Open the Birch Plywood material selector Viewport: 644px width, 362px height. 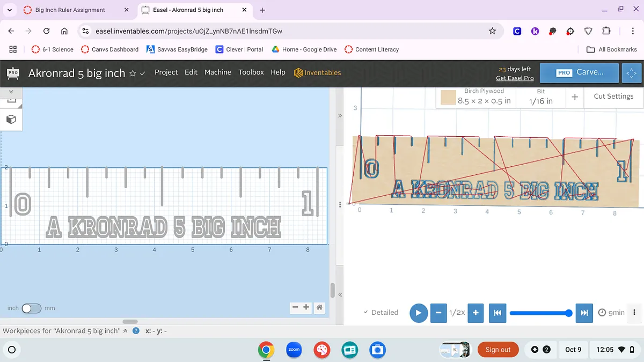tap(475, 97)
